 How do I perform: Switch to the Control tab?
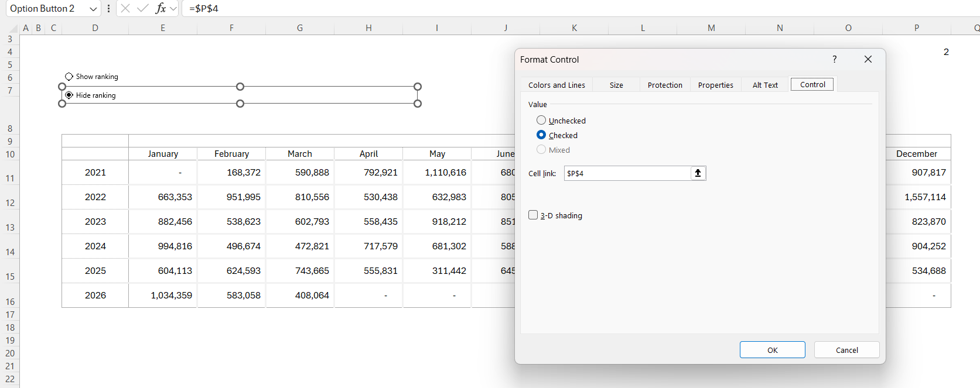click(x=812, y=84)
